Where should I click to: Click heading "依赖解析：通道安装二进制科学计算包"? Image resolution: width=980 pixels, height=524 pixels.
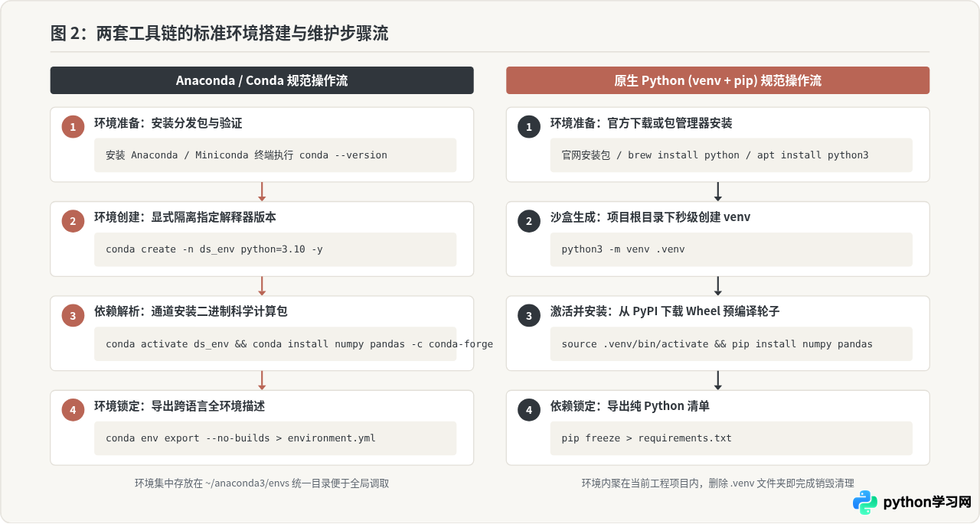[x=191, y=312]
